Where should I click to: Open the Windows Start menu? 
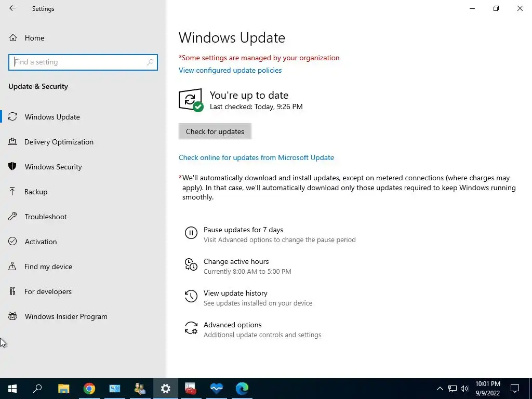tap(12, 389)
